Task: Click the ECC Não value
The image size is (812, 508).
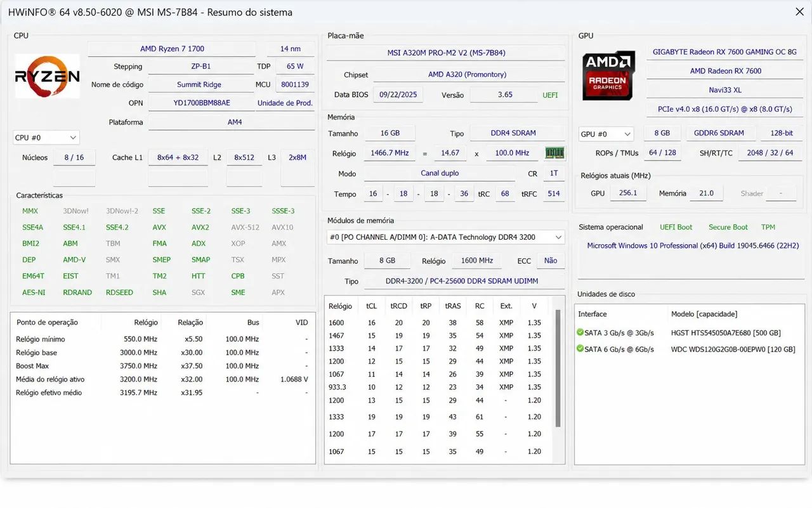Action: (550, 261)
